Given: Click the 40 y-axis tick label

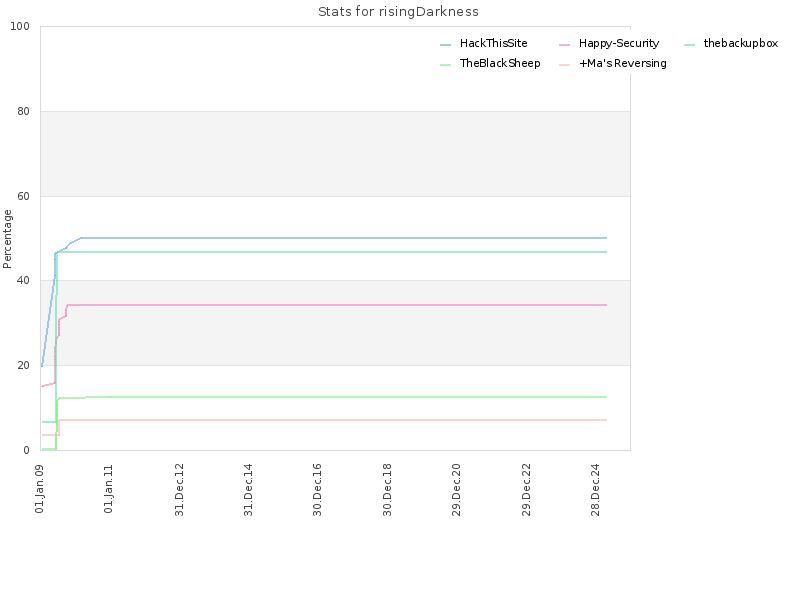Looking at the screenshot, I should point(23,281).
